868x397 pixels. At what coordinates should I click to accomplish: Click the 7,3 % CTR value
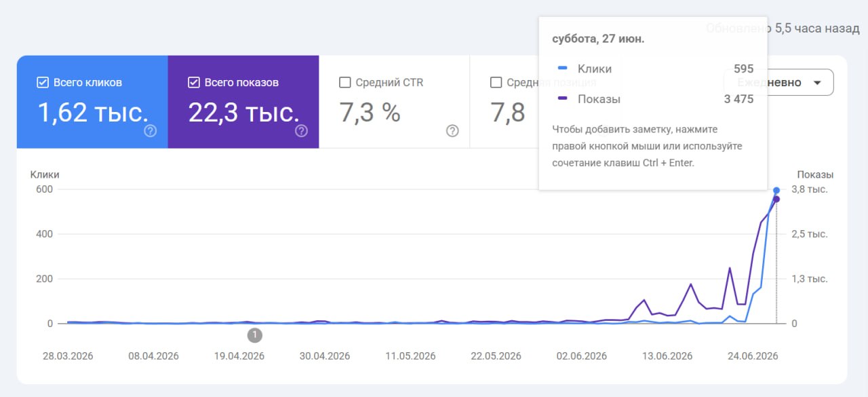tap(370, 113)
